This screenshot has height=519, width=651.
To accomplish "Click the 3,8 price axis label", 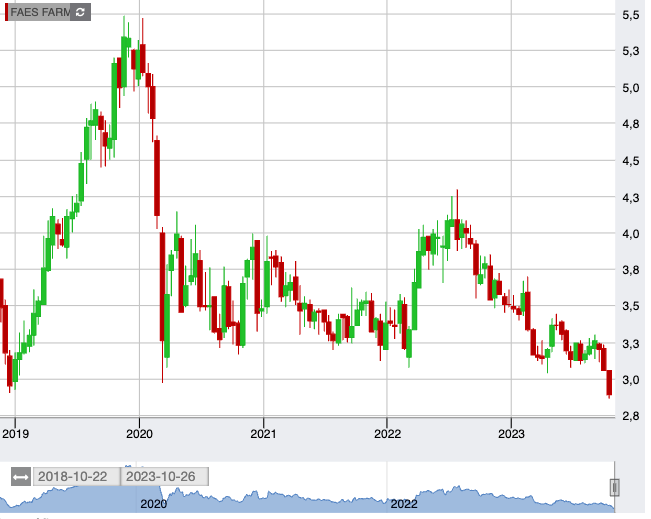I will click(631, 270).
